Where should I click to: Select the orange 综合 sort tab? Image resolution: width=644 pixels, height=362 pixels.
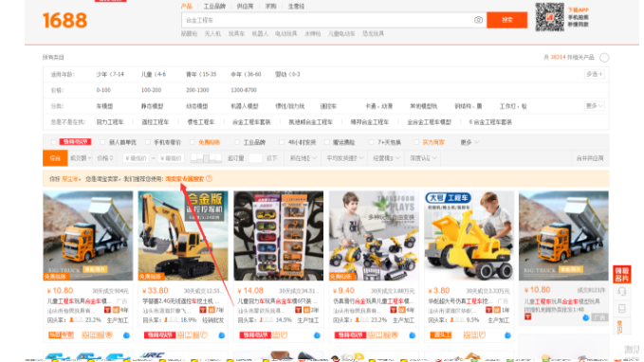55,158
